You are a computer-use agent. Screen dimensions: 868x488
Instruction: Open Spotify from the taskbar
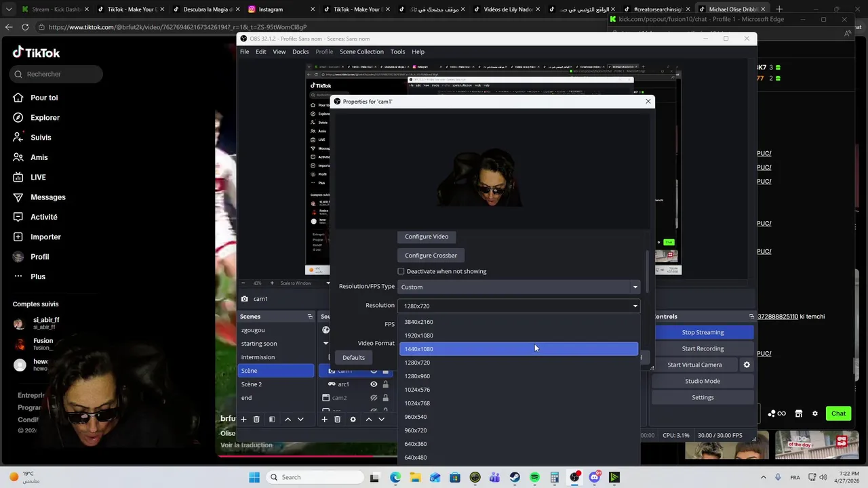pos(534,477)
